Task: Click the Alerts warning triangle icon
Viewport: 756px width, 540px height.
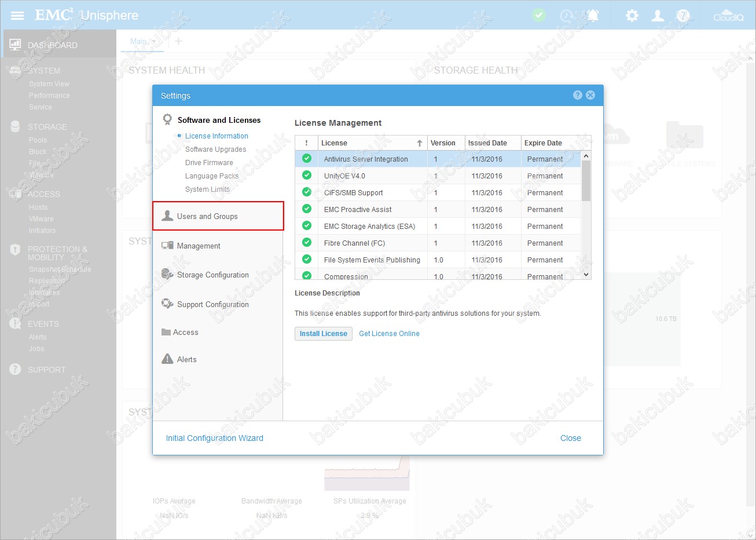Action: [x=167, y=359]
